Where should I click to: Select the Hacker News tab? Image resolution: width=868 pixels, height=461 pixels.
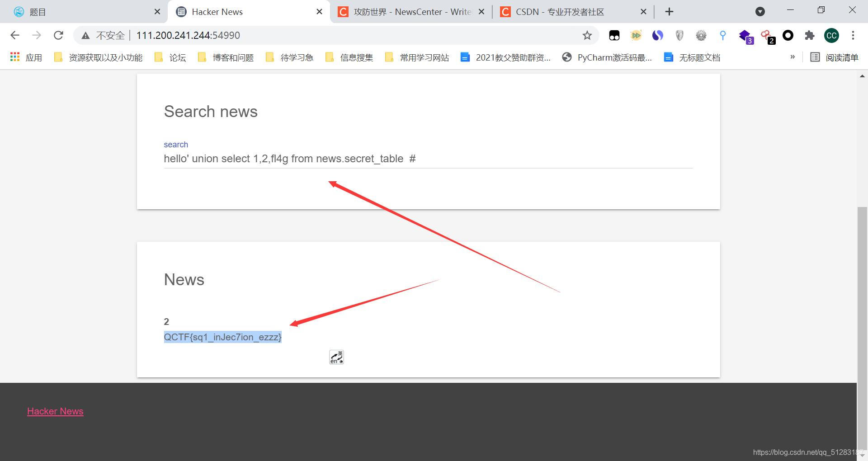249,12
